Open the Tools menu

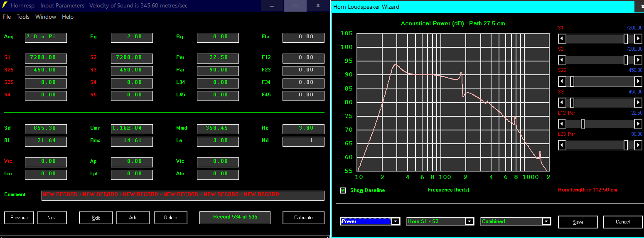23,17
